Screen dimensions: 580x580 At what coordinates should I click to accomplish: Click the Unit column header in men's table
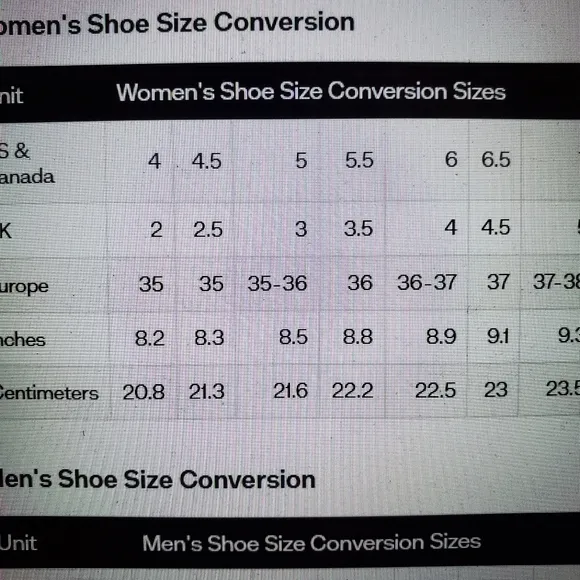pos(18,543)
